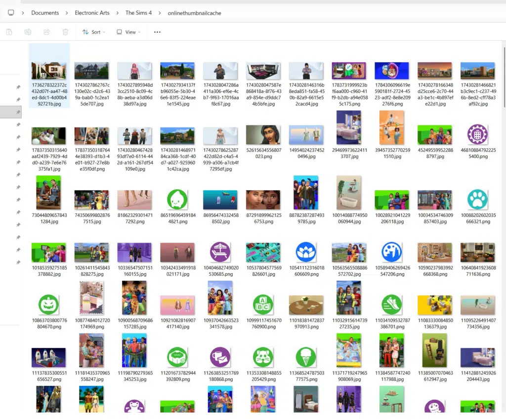Click the Share icon in toolbar
Screen dimensions: 506x420
coord(46,32)
